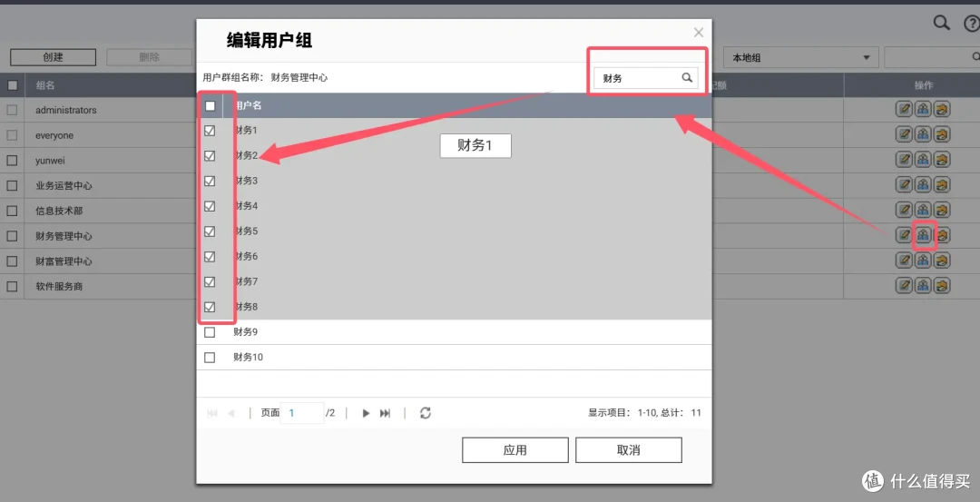Open shared folder permissions icon for administrators
The width and height of the screenshot is (980, 502).
[x=941, y=110]
